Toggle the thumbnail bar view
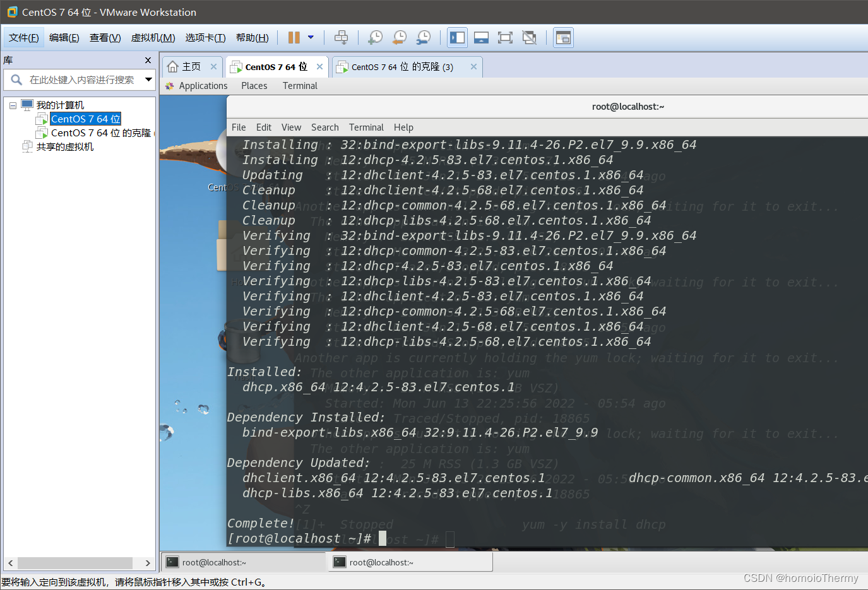The width and height of the screenshot is (868, 590). click(481, 38)
